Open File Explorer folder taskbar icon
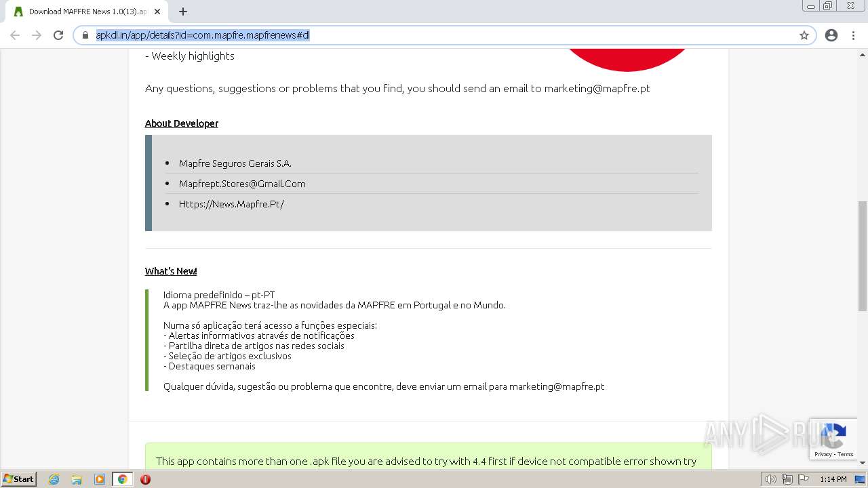This screenshot has width=868, height=488. tap(77, 479)
